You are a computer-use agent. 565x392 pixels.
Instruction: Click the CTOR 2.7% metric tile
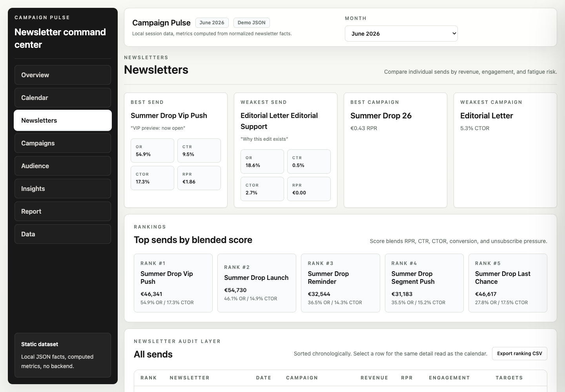pos(262,189)
